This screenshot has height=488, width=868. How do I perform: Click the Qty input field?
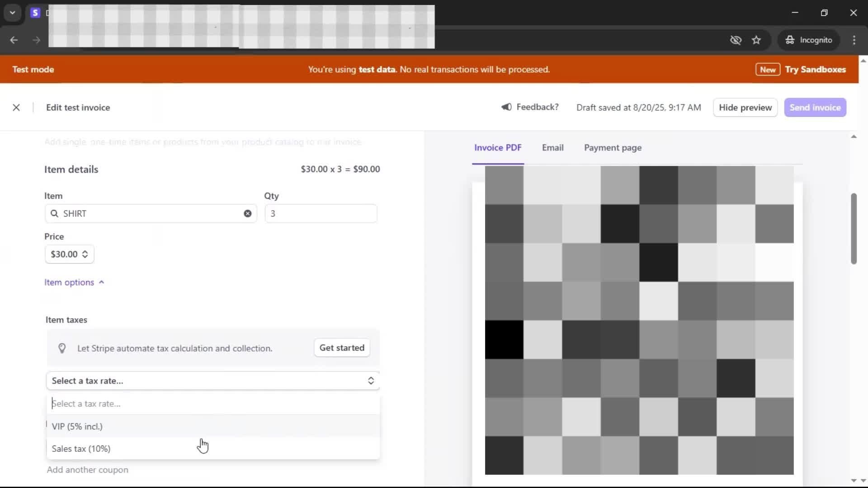[321, 214]
